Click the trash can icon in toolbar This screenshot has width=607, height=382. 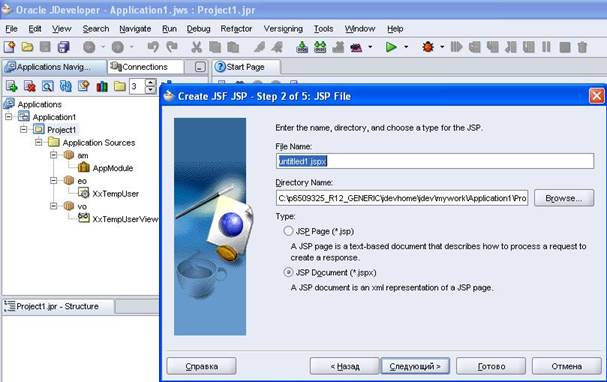[x=582, y=47]
